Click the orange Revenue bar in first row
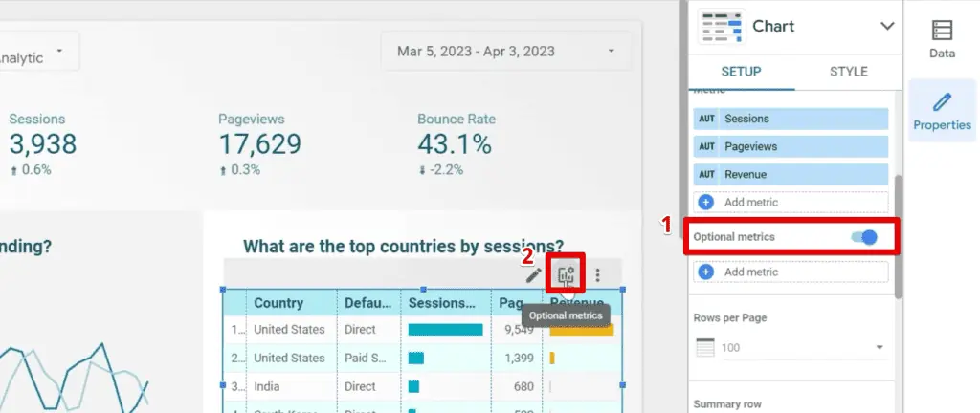The height and width of the screenshot is (413, 980). point(582,330)
